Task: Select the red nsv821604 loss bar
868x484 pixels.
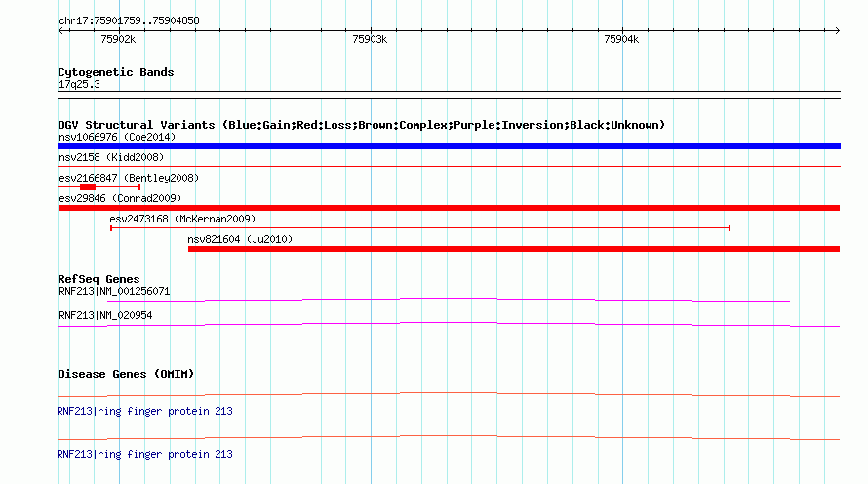Action: pos(514,249)
